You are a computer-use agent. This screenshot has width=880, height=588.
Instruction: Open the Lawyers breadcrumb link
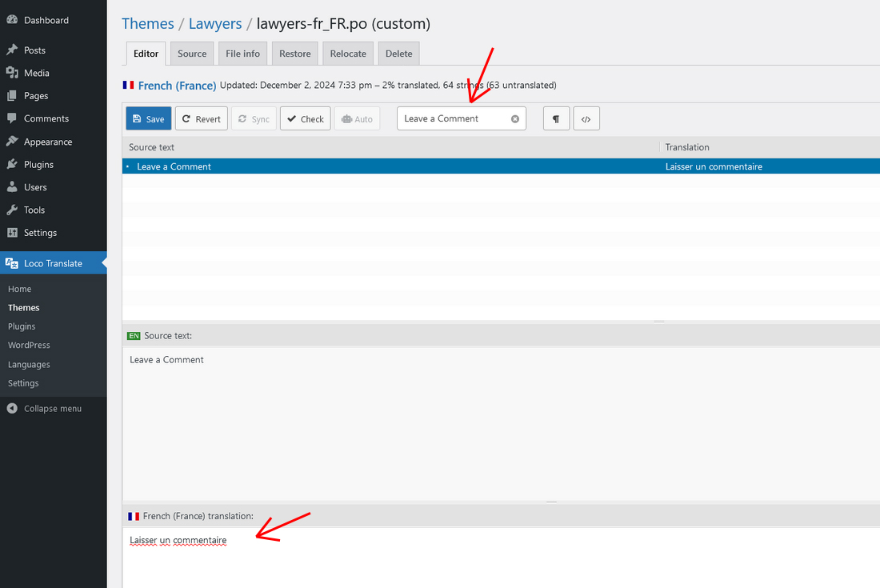(x=214, y=23)
